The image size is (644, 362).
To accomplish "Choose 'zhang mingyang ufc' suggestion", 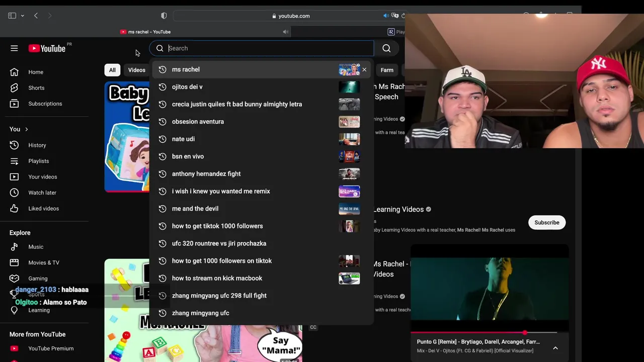I will coord(261,313).
